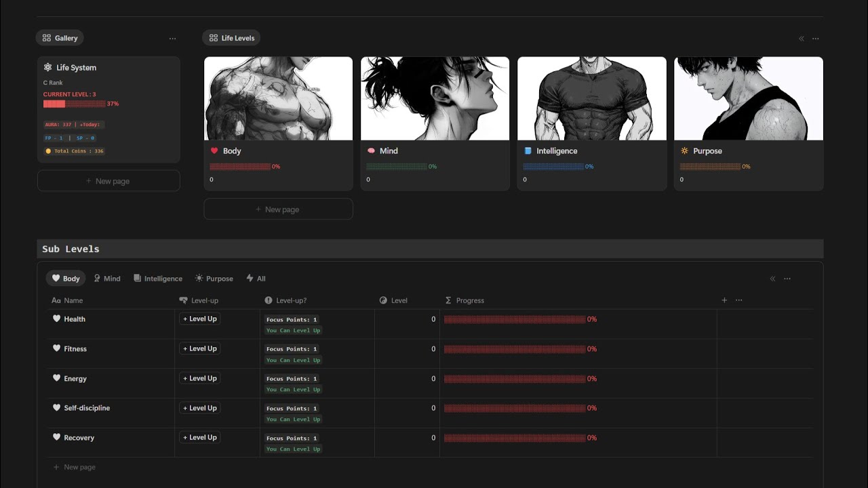This screenshot has height=488, width=868.
Task: Switch to the All tab
Action: 256,279
